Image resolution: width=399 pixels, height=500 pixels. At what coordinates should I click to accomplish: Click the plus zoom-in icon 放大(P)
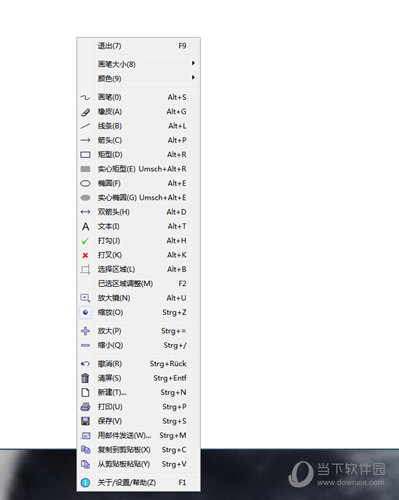tap(85, 331)
